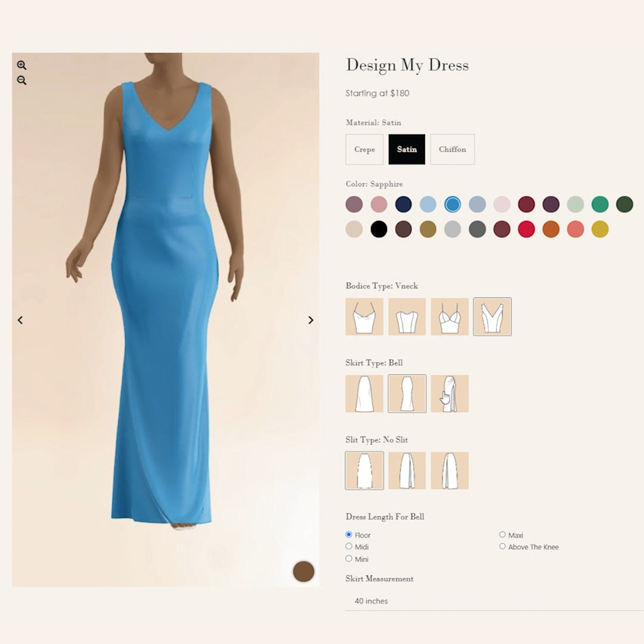644x644 pixels.
Task: Select the V-neck bodice icon
Action: pyautogui.click(x=493, y=317)
